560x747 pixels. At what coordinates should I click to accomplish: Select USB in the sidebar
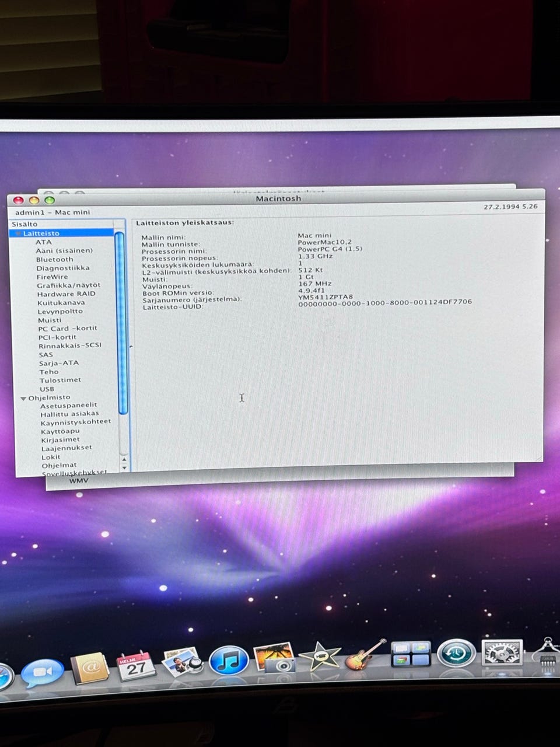(x=47, y=389)
